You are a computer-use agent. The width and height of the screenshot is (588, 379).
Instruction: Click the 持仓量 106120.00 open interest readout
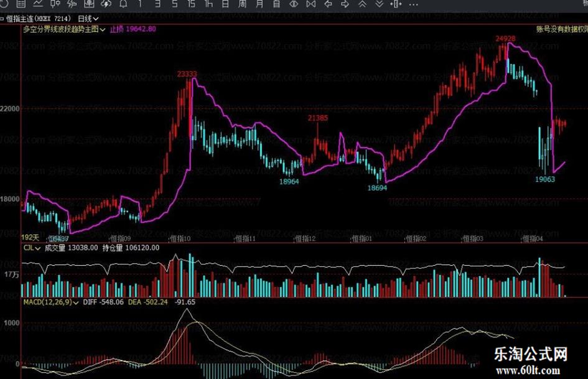(131, 248)
